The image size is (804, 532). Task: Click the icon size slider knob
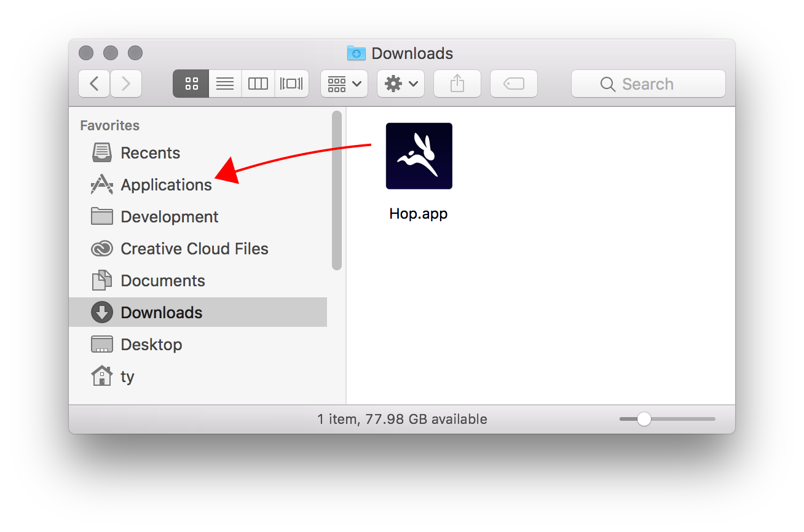pyautogui.click(x=644, y=419)
